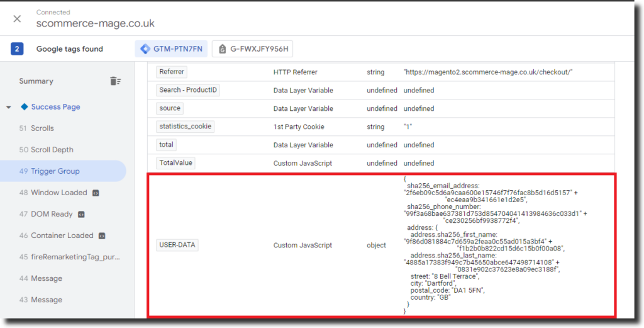The width and height of the screenshot is (644, 328).
Task: Click the G-FWXJFY956H tag icon
Action: coord(222,49)
